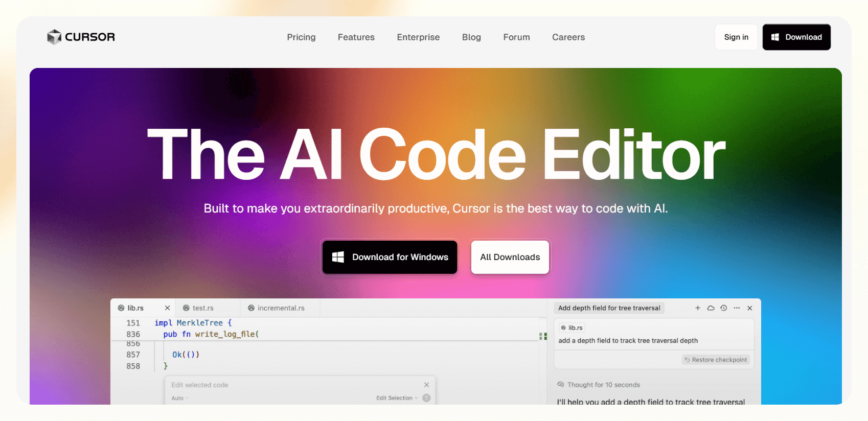Image resolution: width=868 pixels, height=421 pixels.
Task: Click the Windows icon in the header Download button
Action: tap(775, 37)
